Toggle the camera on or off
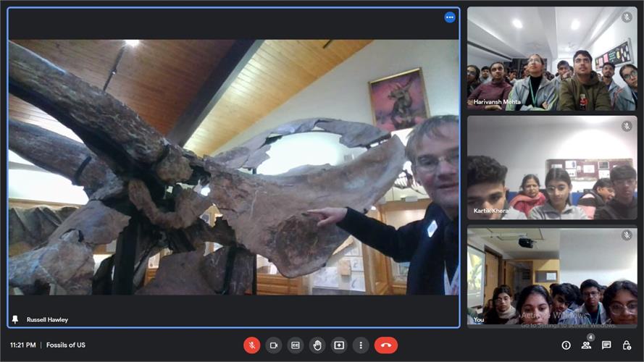The image size is (644, 362). point(274,345)
